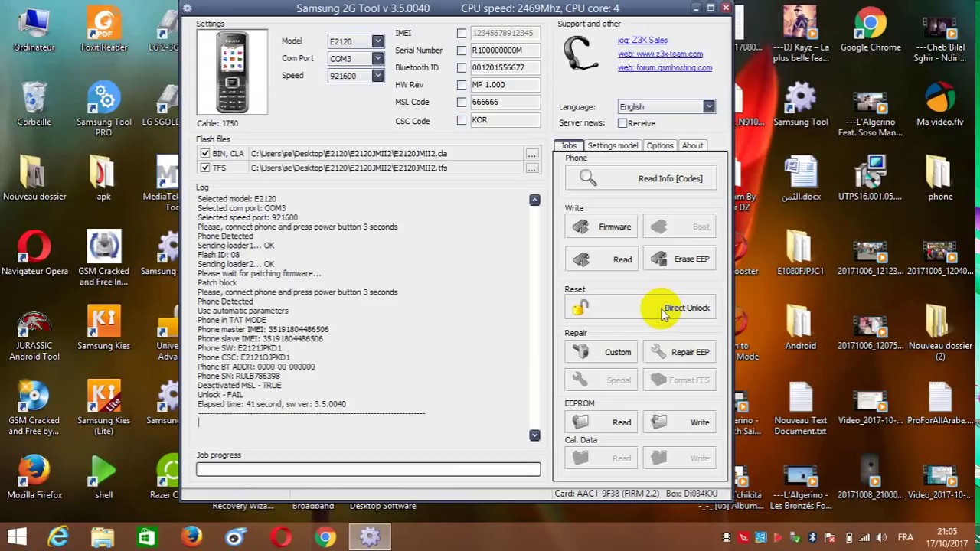Open the Android folder on desktop
This screenshot has height=551, width=980.
pos(800,327)
